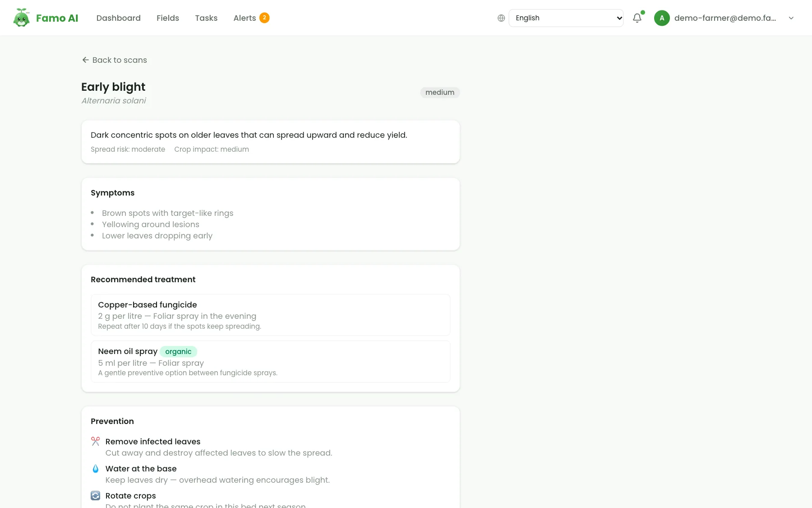Click the Back to scans link

(115, 60)
